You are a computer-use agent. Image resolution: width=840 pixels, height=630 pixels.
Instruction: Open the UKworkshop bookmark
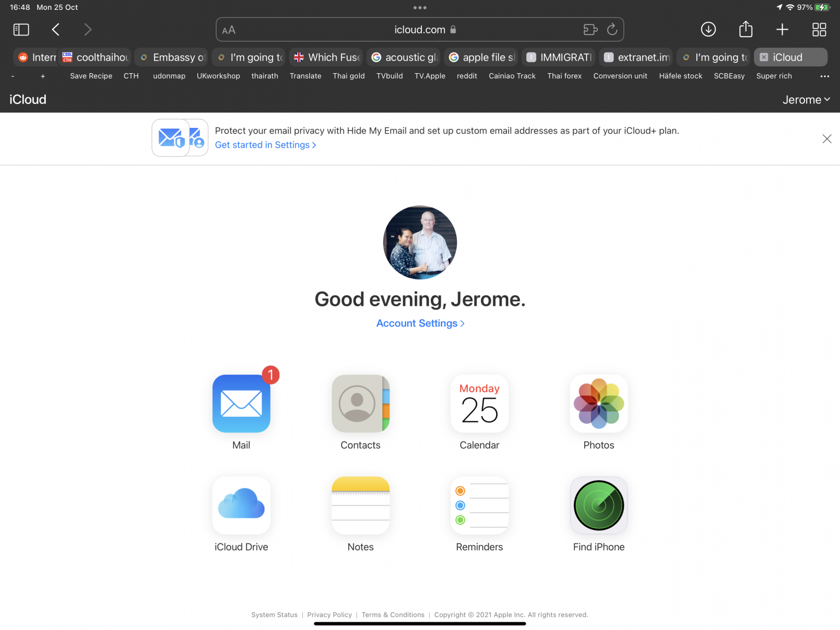pyautogui.click(x=218, y=76)
